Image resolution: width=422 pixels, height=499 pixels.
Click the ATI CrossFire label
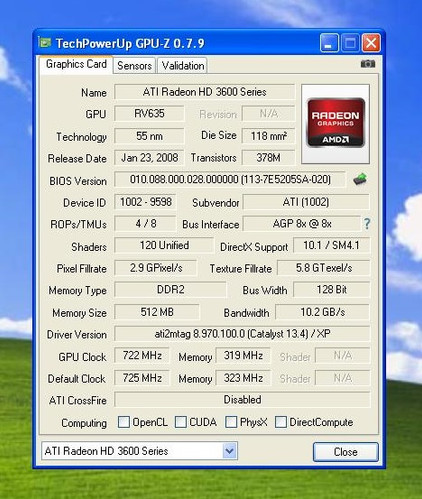[x=78, y=400]
